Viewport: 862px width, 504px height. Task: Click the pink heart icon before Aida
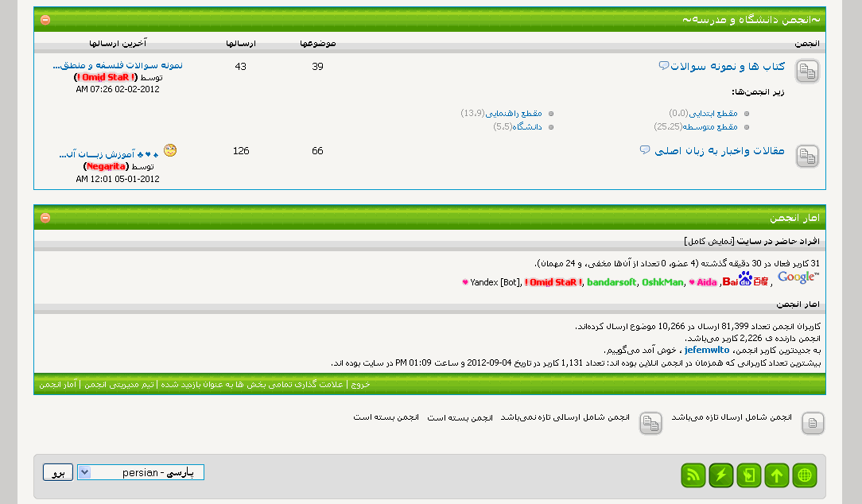[x=692, y=282]
